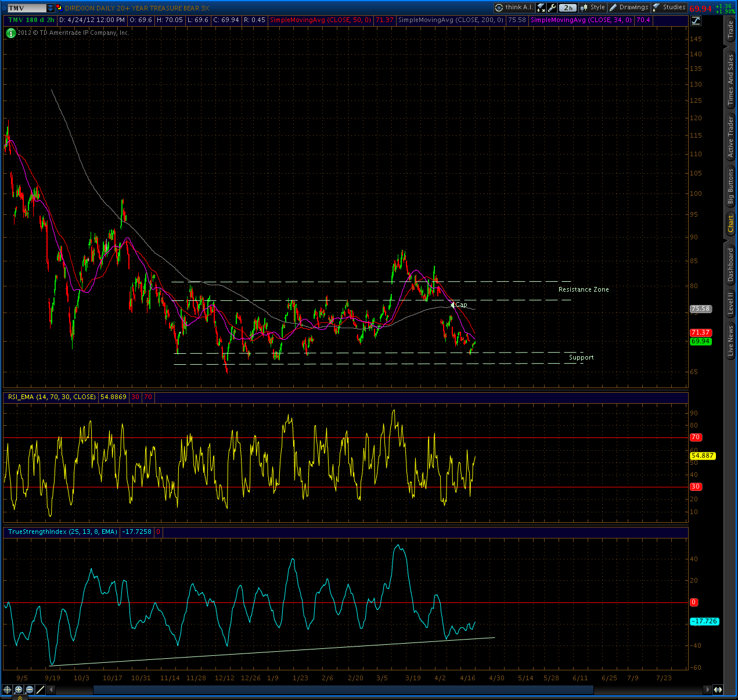Screen dimensions: 738x700
Task: Click the SimpleMovingAvg (CLOSE, 200, 0) label
Action: 451,20
